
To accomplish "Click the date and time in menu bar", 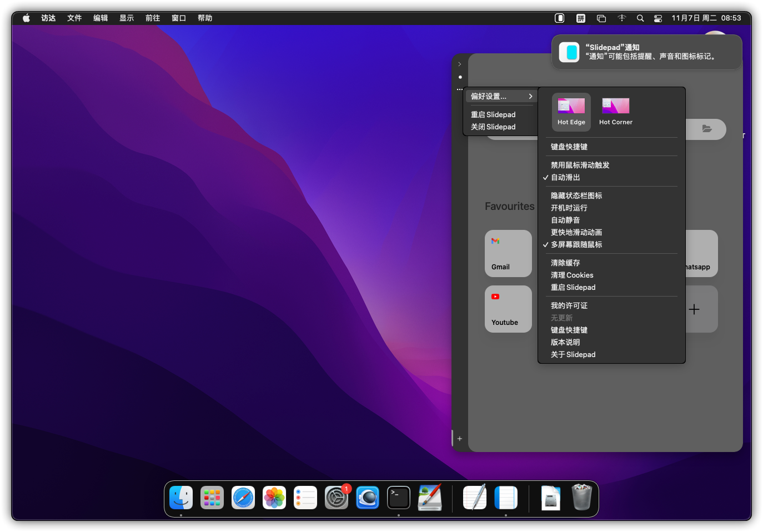I will pos(706,18).
